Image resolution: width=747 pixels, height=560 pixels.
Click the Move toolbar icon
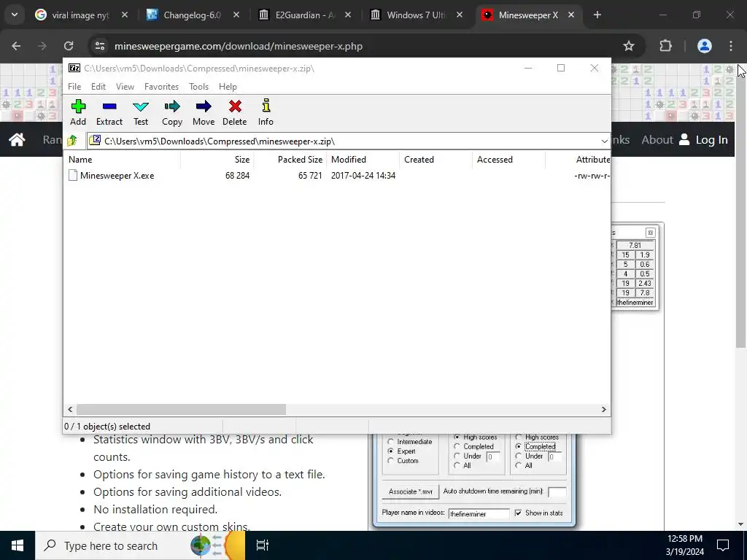[x=204, y=113]
